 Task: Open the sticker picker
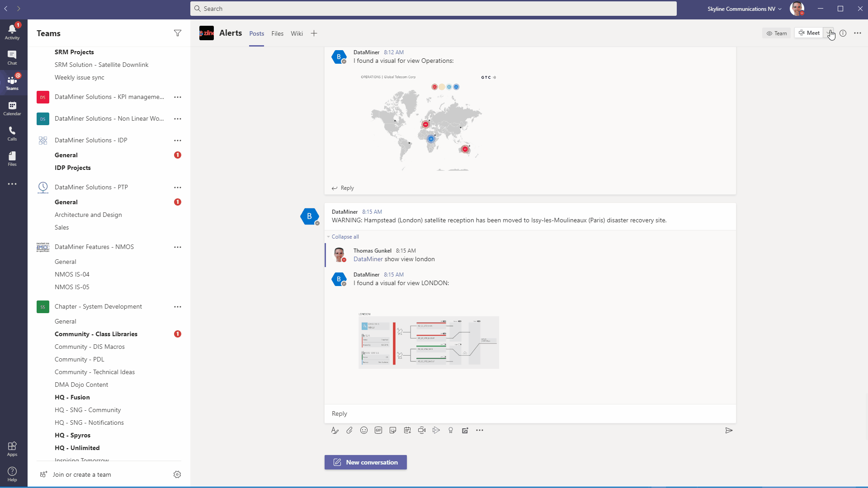click(x=393, y=430)
